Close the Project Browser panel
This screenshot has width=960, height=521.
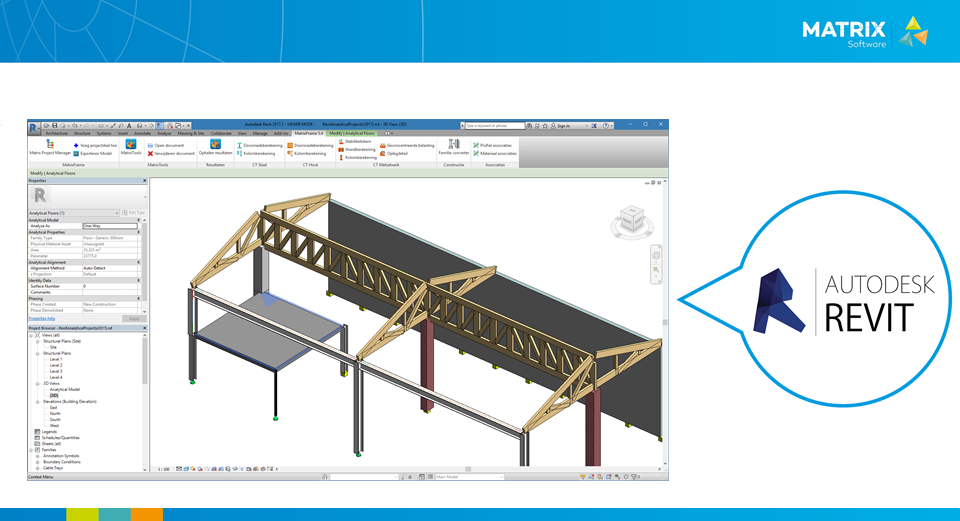pos(144,328)
